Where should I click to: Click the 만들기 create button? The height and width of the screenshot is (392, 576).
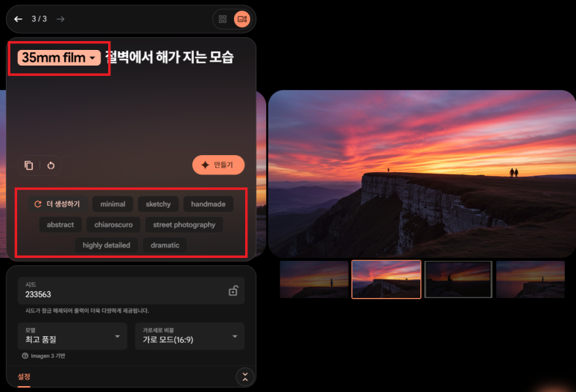click(218, 165)
